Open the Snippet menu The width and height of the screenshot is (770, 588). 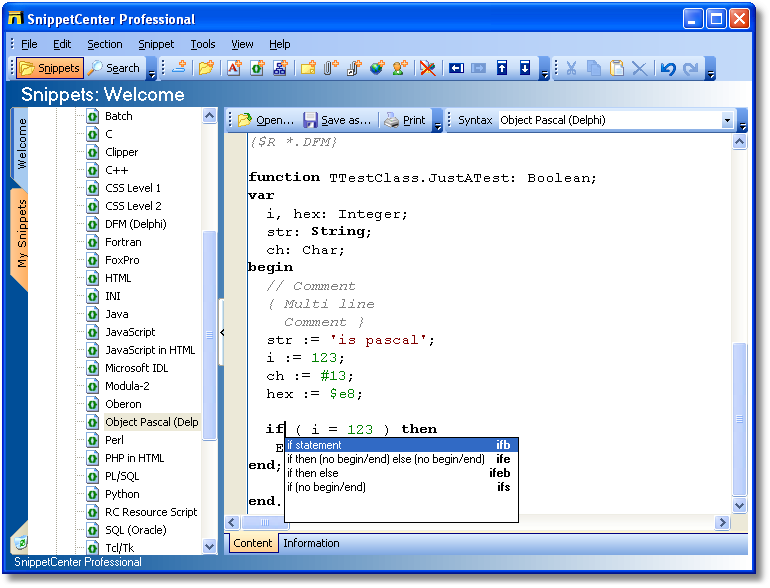(x=156, y=44)
